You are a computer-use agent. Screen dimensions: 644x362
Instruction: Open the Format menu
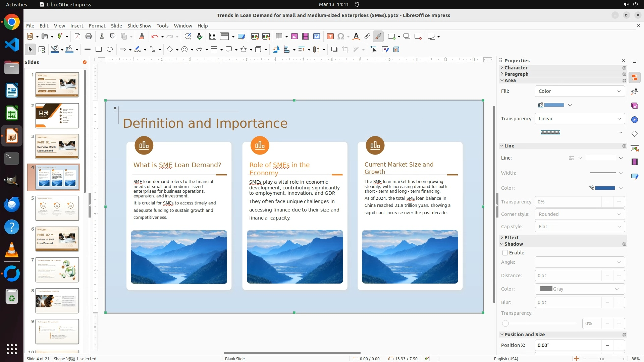97,26
